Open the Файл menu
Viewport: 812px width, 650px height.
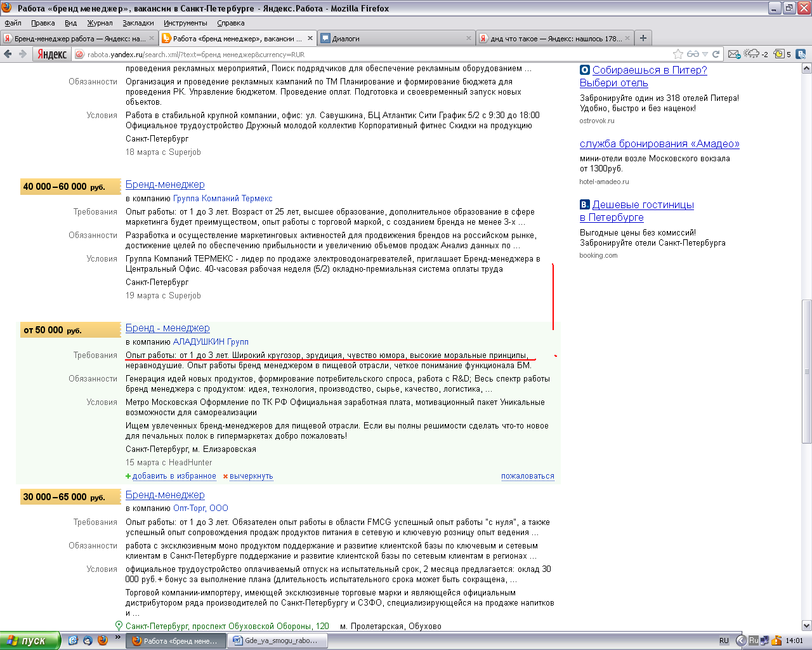[x=13, y=23]
